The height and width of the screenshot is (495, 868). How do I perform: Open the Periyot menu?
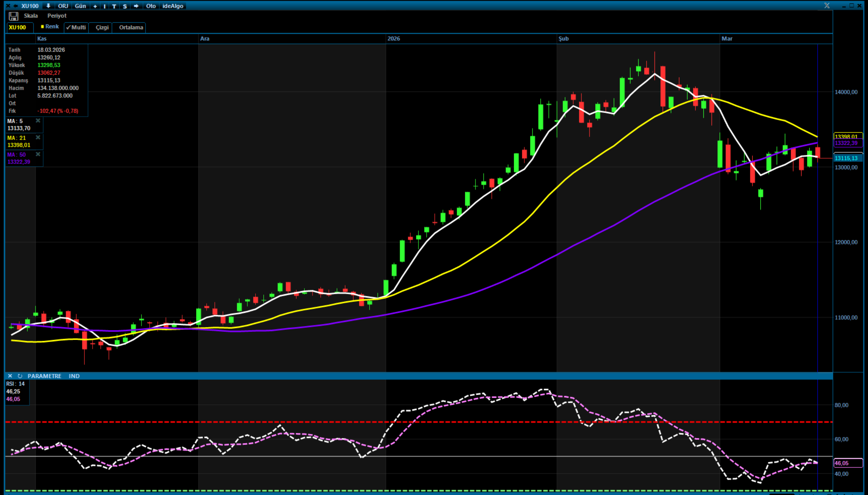click(x=57, y=16)
